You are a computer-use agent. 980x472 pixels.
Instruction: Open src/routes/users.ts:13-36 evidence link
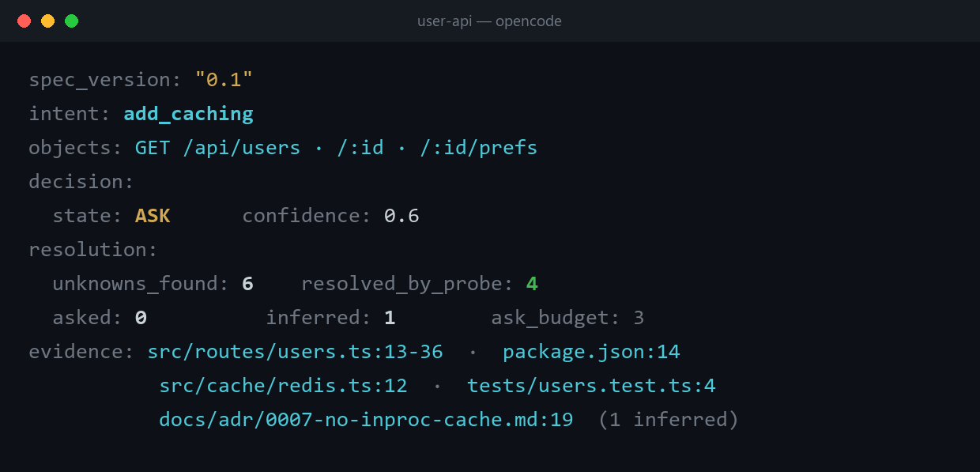tap(295, 352)
